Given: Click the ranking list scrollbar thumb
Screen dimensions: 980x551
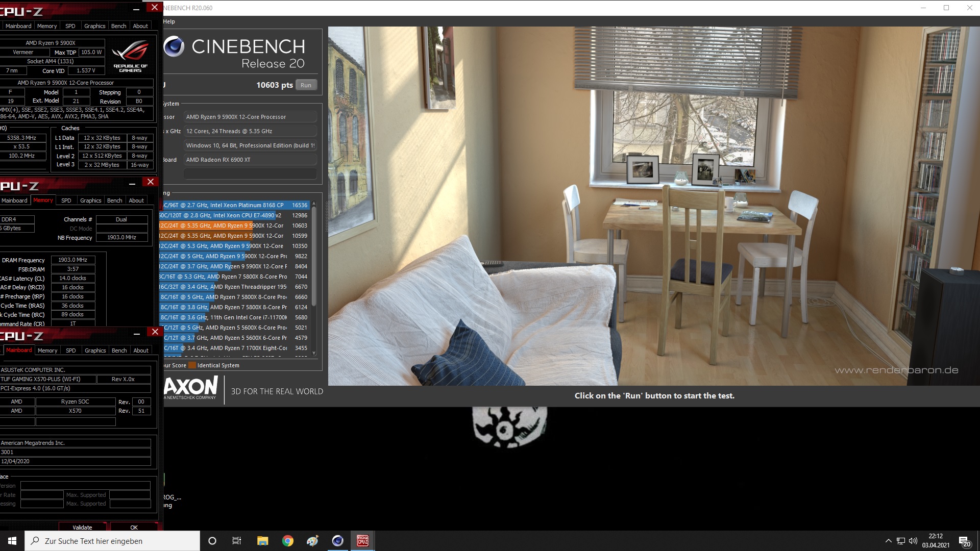Looking at the screenshot, I should click(313, 255).
